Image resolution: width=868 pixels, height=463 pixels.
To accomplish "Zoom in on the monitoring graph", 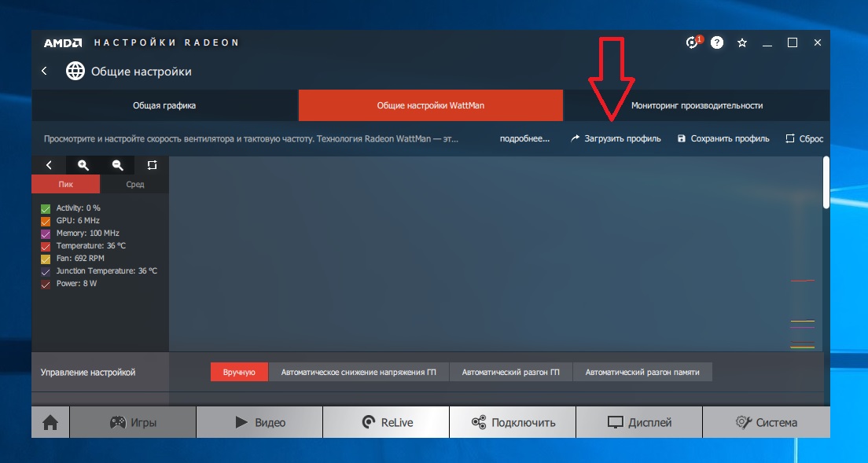I will click(83, 165).
